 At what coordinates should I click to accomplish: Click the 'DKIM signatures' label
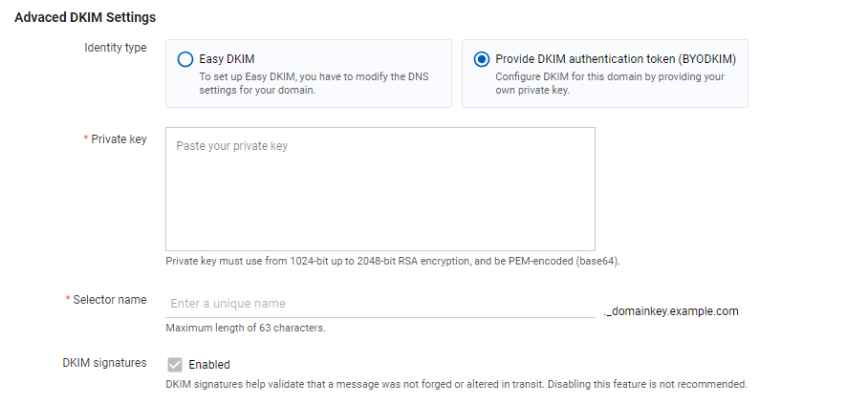click(x=104, y=363)
